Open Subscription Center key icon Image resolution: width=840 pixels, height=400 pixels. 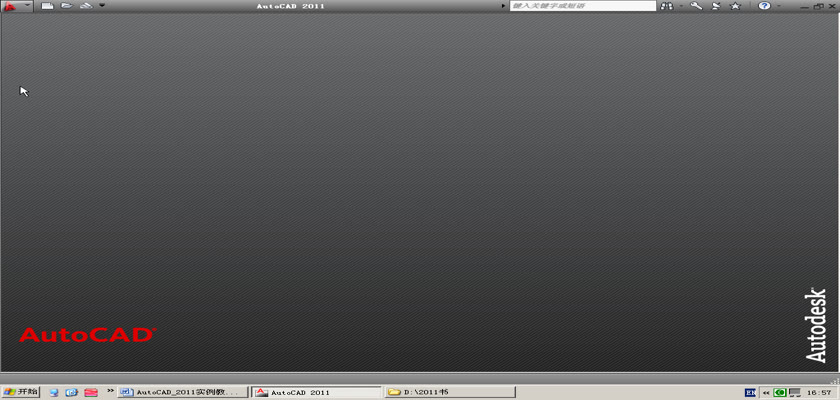696,6
